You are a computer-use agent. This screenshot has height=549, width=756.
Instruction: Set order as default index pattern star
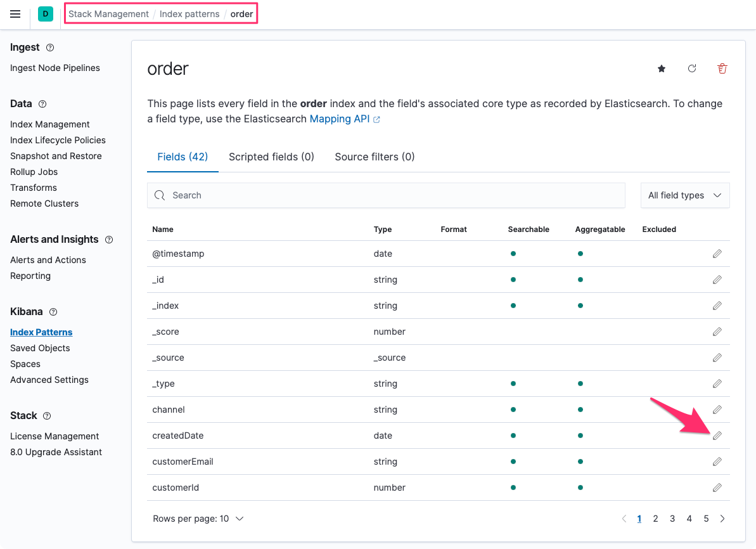pyautogui.click(x=662, y=68)
